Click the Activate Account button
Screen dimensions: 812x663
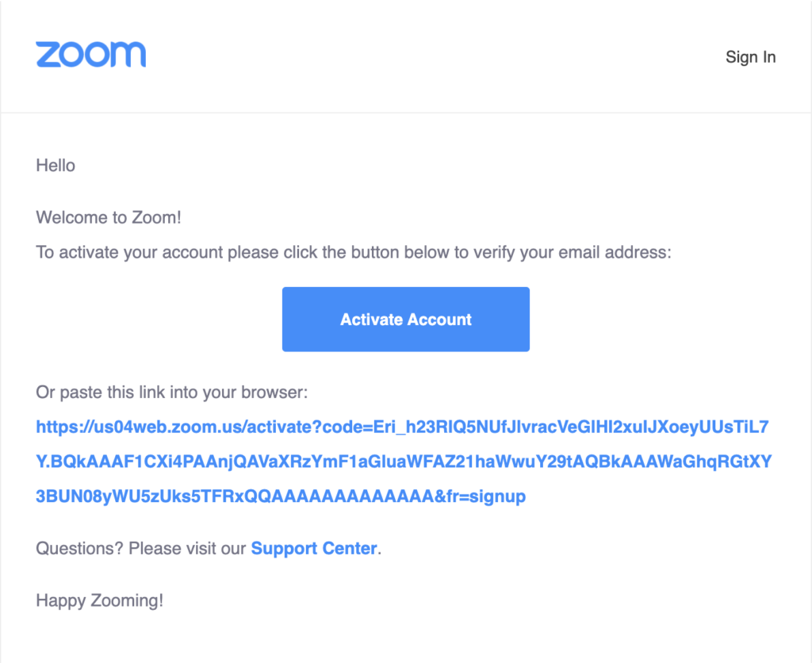click(x=405, y=319)
